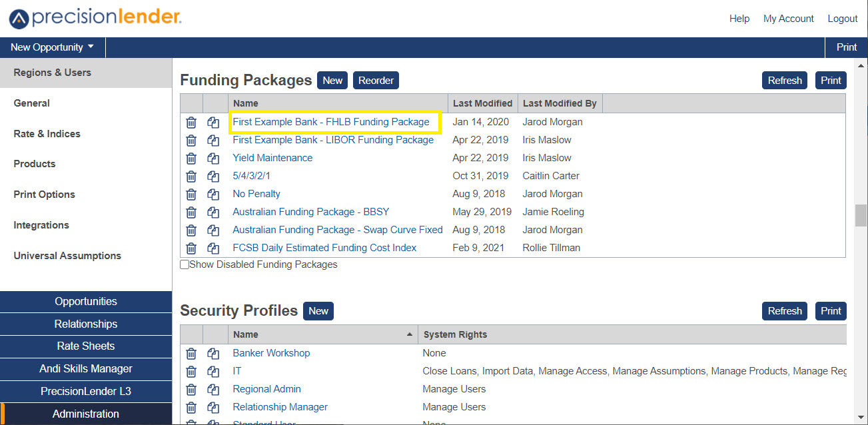Print the Security Profiles list
Screen dimensions: 868x425
coord(831,311)
